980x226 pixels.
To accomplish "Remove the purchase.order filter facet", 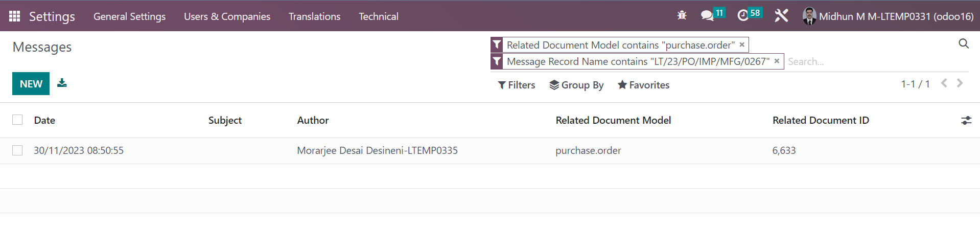I will (742, 44).
